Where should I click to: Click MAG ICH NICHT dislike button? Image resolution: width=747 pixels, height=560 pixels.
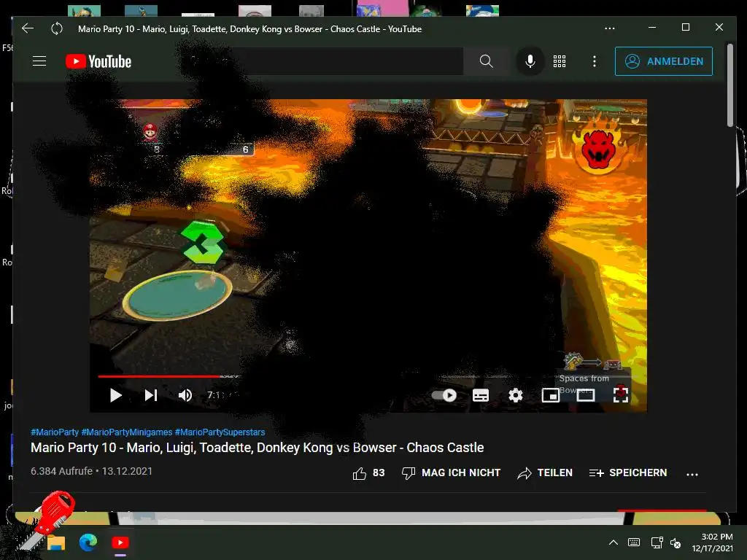pyautogui.click(x=451, y=472)
